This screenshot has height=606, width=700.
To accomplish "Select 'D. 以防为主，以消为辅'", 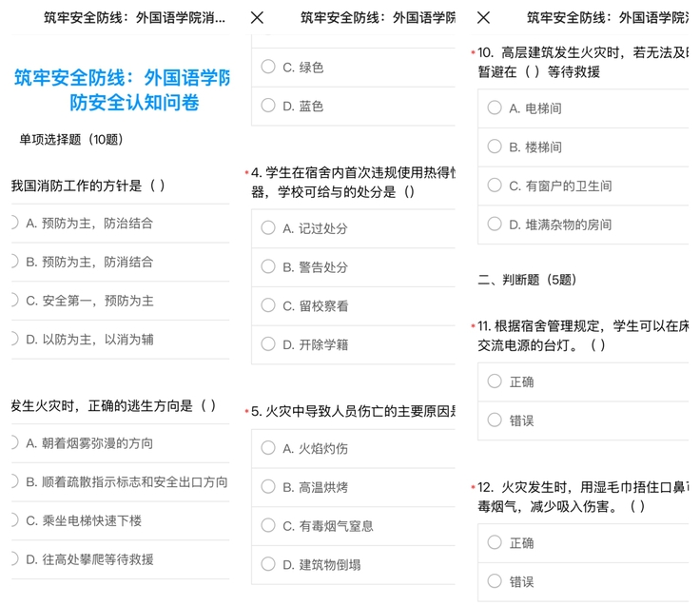I will coord(89,340).
